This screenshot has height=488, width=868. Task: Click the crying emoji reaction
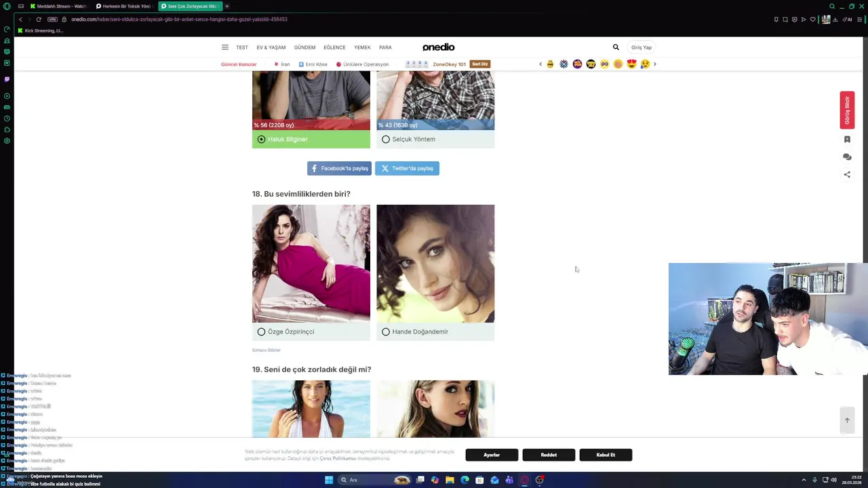(x=645, y=64)
